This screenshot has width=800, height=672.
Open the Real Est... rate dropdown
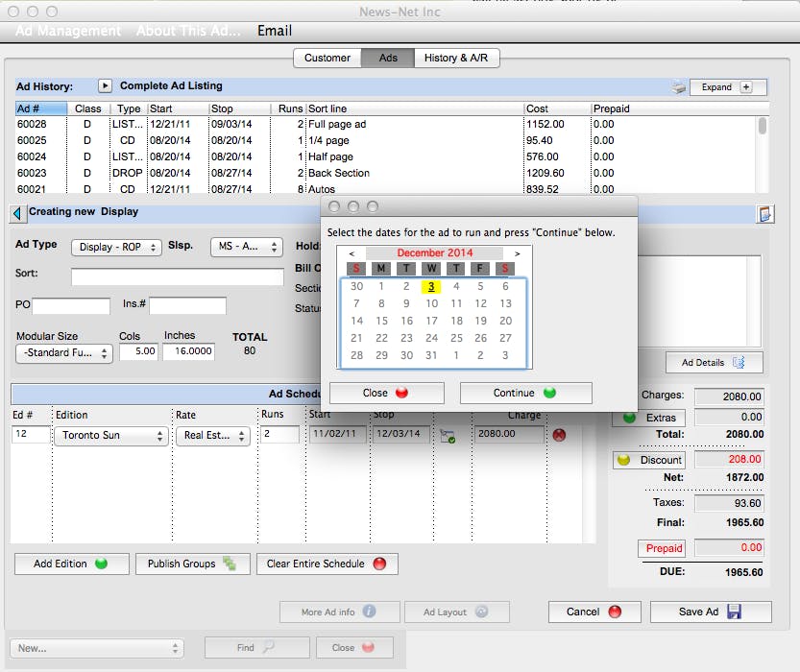click(x=212, y=436)
